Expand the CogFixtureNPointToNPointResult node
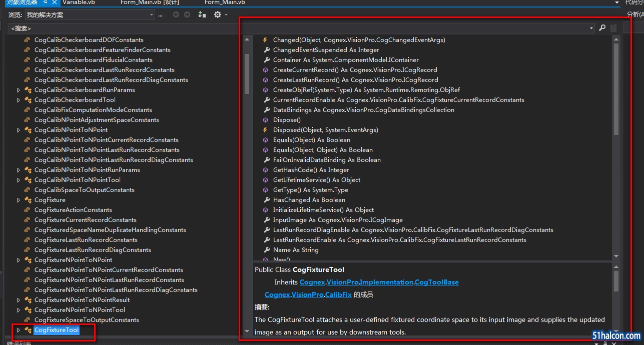644x345 pixels. pyautogui.click(x=19, y=300)
